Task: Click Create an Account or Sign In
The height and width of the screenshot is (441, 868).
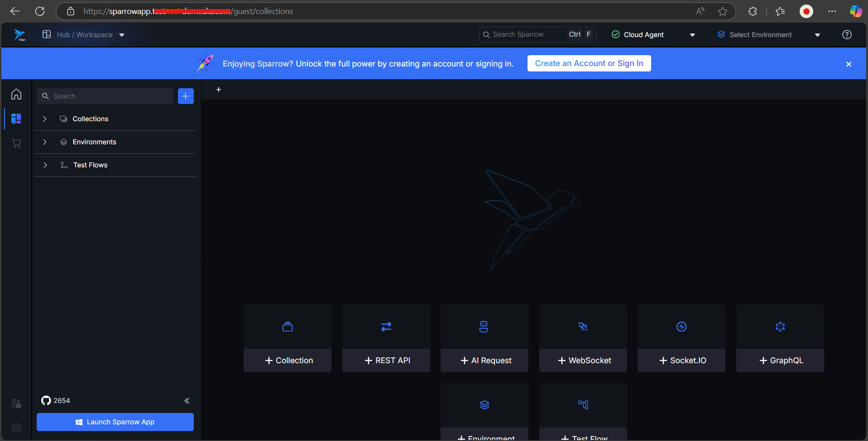Action: tap(589, 63)
